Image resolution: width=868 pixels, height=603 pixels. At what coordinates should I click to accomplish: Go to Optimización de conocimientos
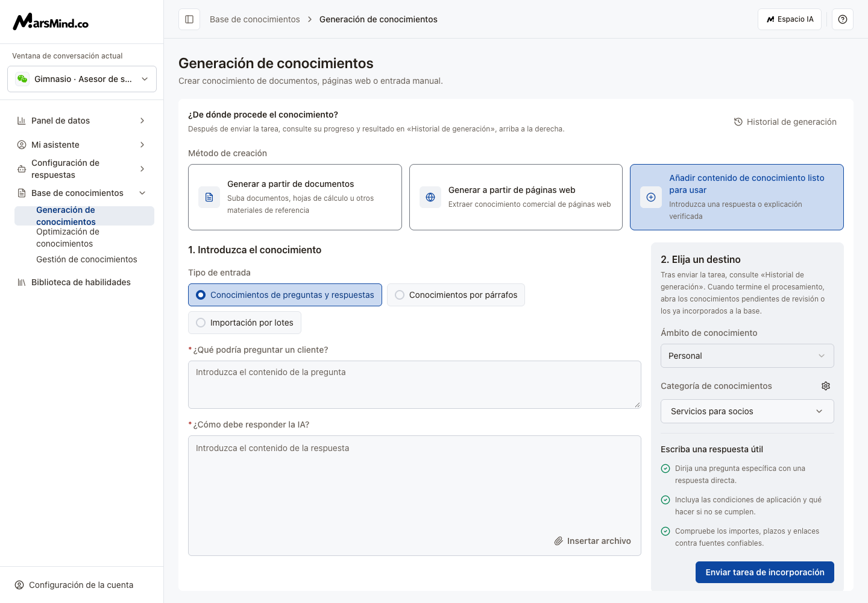[84, 238]
